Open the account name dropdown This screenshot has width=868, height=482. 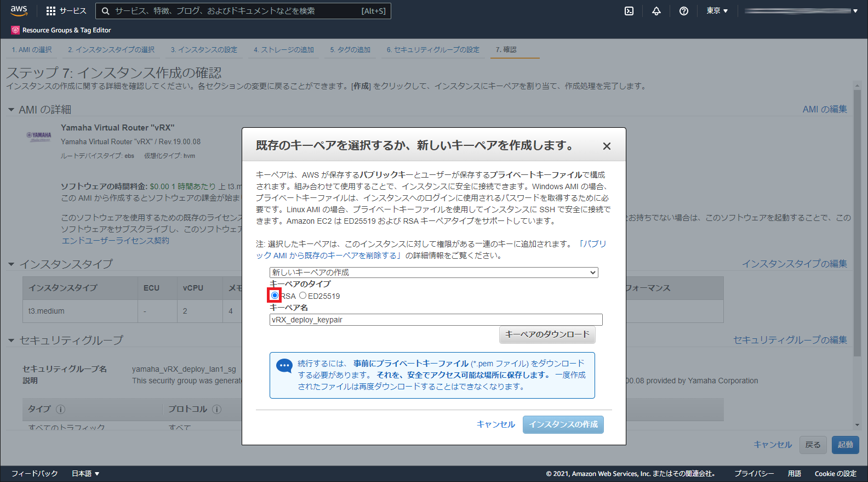coord(801,11)
